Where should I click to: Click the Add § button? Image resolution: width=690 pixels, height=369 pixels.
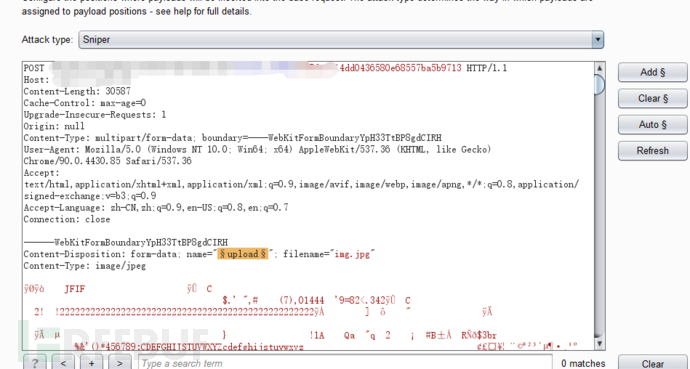653,72
